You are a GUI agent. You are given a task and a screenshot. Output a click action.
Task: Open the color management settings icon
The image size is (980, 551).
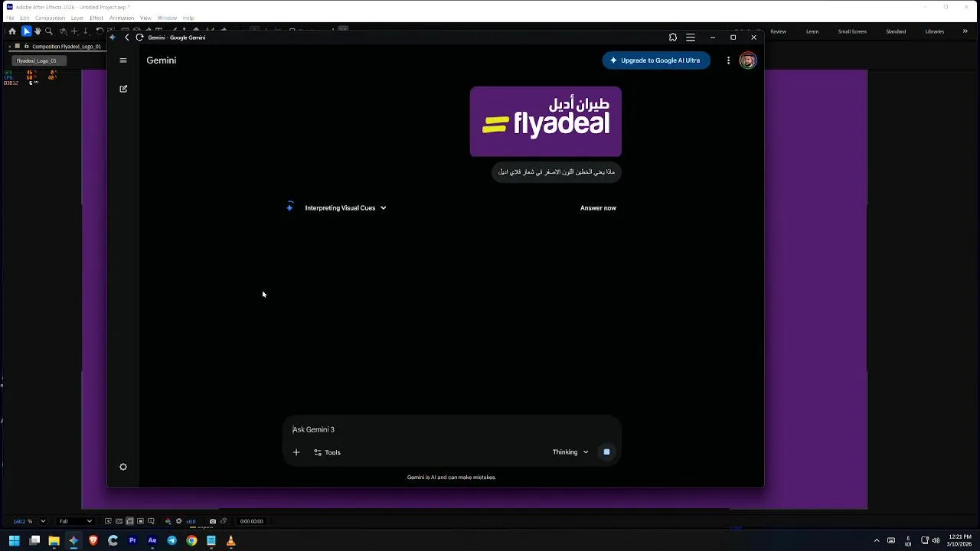pyautogui.click(x=168, y=521)
